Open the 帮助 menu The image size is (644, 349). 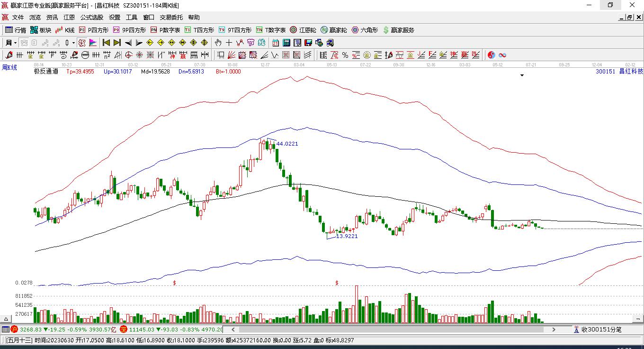(x=194, y=18)
